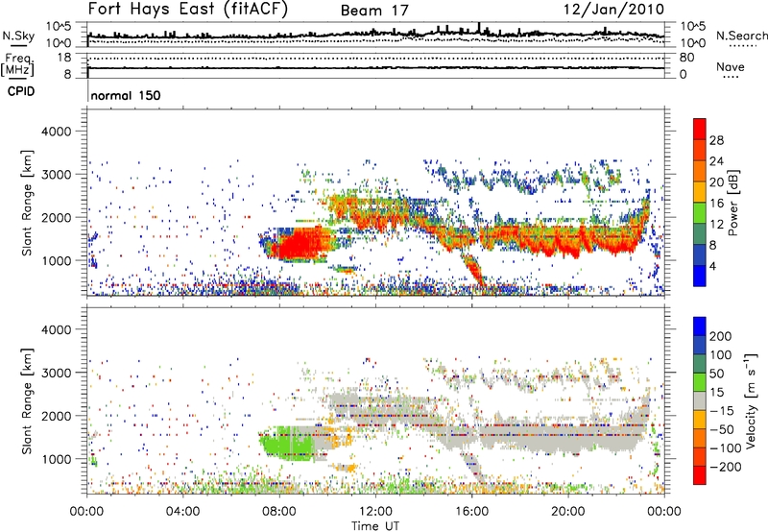Click the '04:00' time axis tick label
768x532 pixels.
tap(183, 512)
